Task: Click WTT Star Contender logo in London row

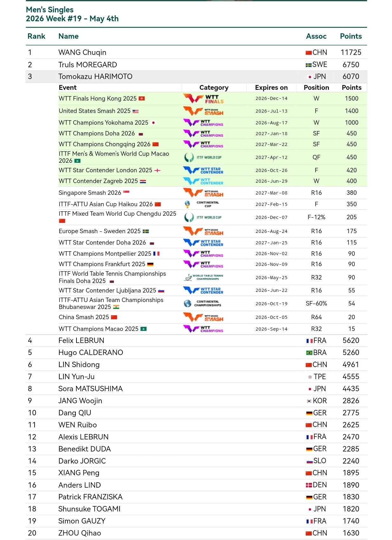Action: 203,170
